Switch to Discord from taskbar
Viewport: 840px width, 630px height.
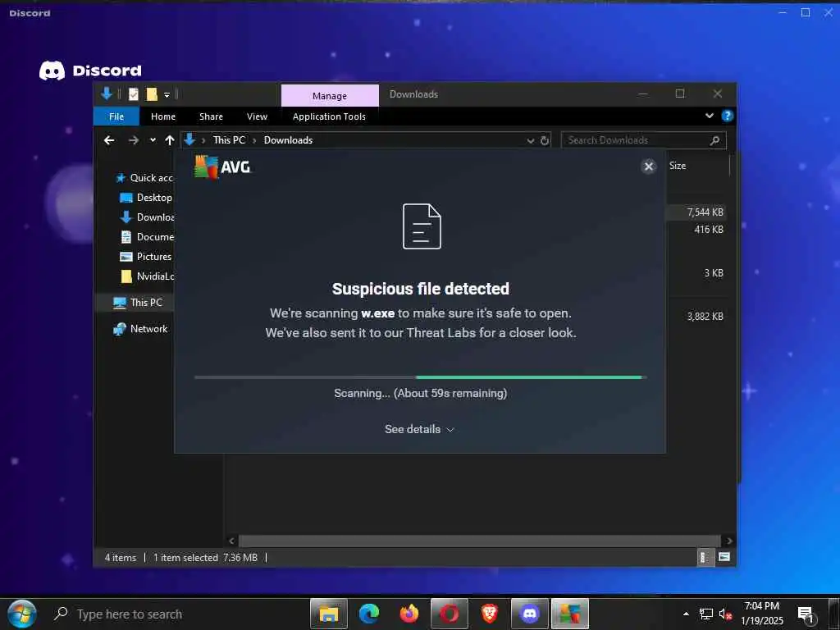coord(530,614)
